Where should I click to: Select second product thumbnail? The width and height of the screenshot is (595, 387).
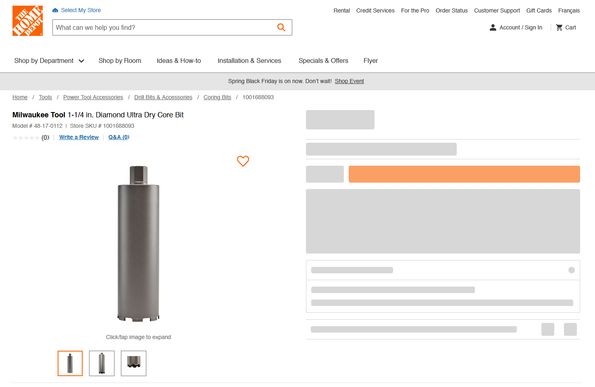pyautogui.click(x=102, y=363)
